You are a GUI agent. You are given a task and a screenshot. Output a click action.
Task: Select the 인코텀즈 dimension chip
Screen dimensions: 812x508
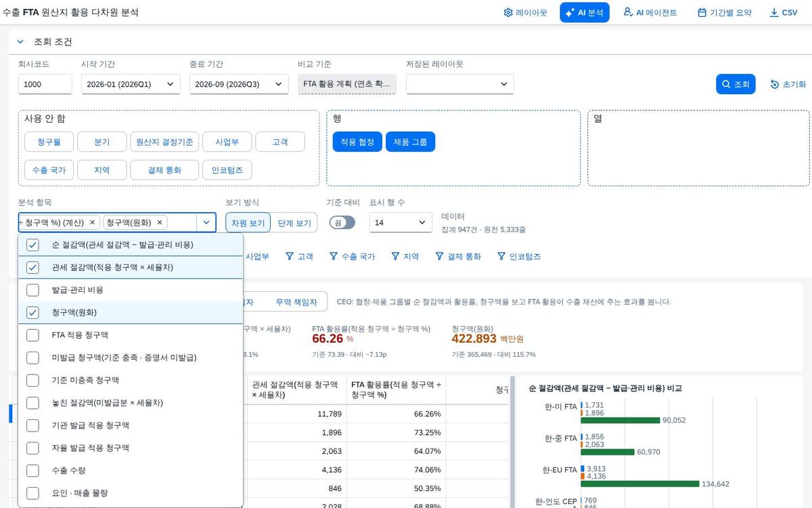pyautogui.click(x=227, y=170)
